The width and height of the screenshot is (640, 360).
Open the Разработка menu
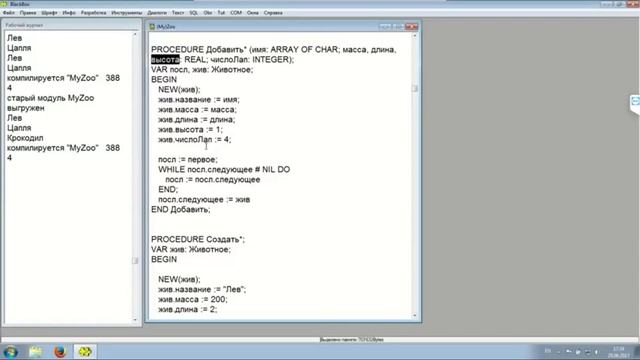93,13
